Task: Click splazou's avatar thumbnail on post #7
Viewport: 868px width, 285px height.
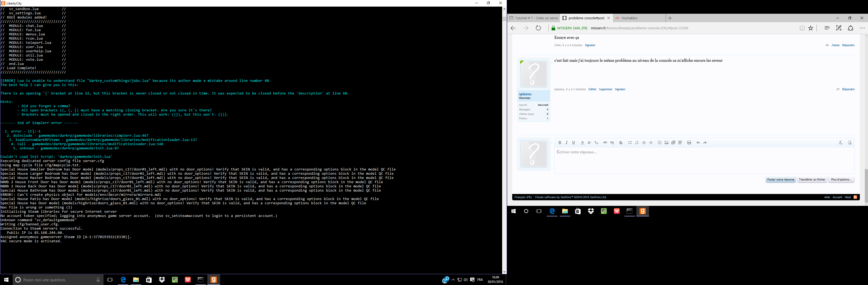Action: click(x=534, y=74)
